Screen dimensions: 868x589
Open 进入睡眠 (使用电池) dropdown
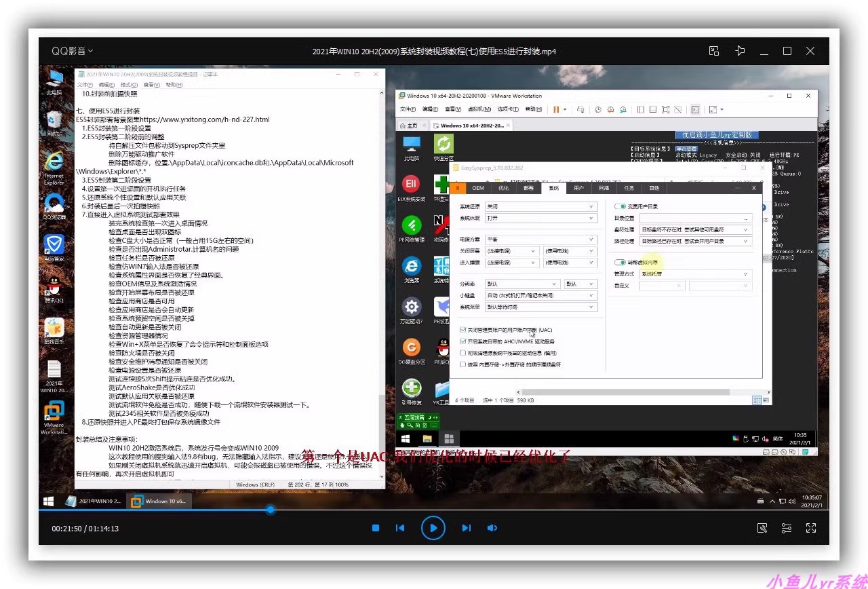pos(570,263)
